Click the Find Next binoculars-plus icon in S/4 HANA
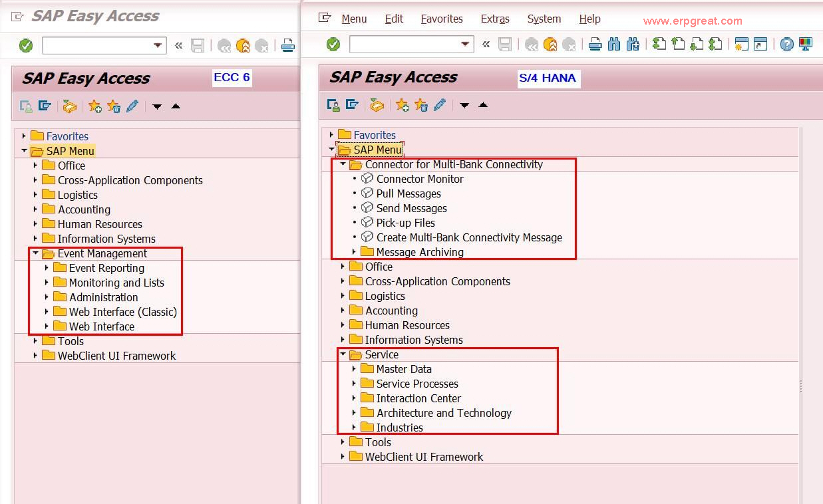The image size is (823, 504). (x=633, y=45)
